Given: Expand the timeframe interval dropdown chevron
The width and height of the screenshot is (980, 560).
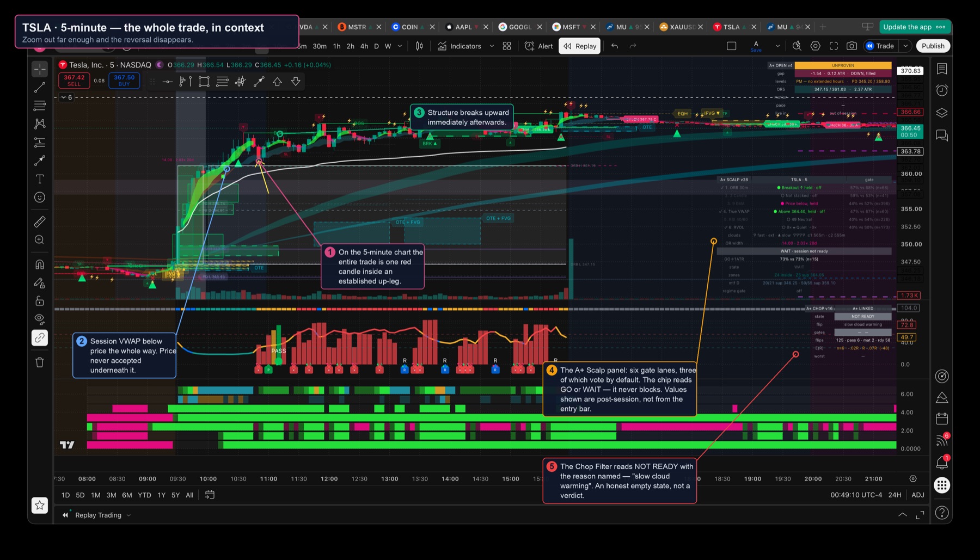Looking at the screenshot, I should pos(400,46).
